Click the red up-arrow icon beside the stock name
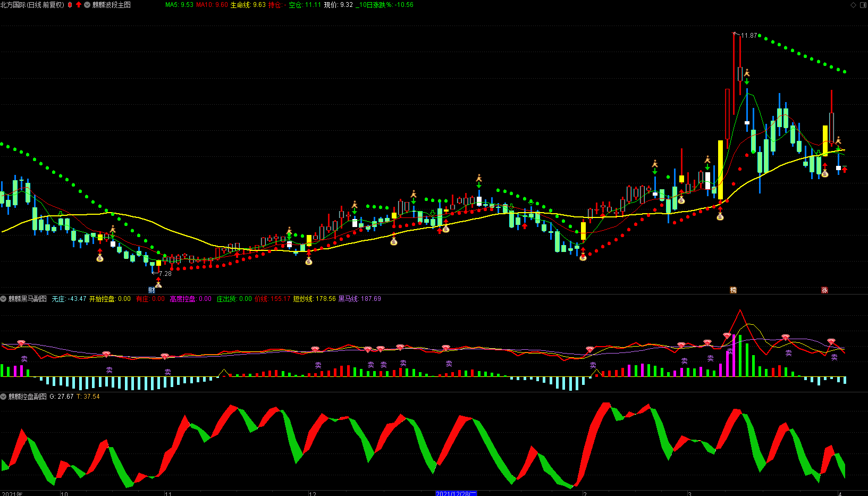Image resolution: width=868 pixels, height=496 pixels. (x=79, y=5)
